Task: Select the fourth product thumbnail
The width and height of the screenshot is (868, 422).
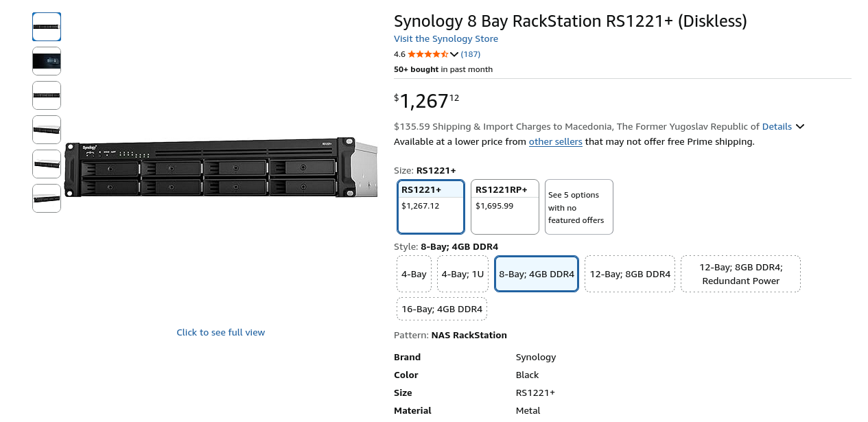Action: pyautogui.click(x=47, y=130)
